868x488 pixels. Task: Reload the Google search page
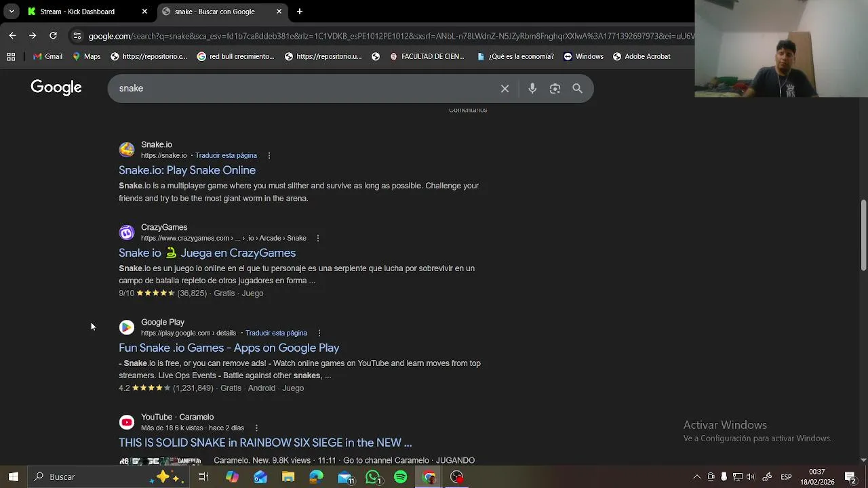[53, 35]
